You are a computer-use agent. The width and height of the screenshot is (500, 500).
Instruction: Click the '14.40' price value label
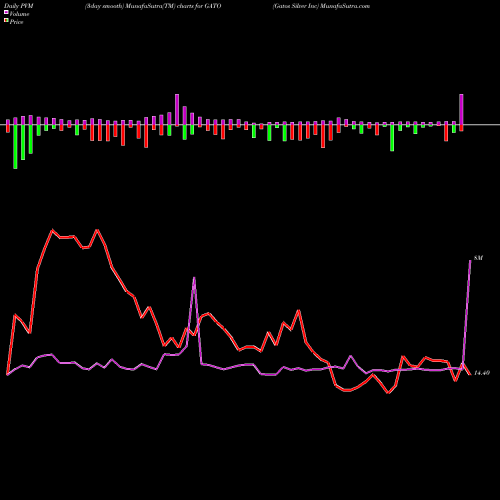point(482,373)
